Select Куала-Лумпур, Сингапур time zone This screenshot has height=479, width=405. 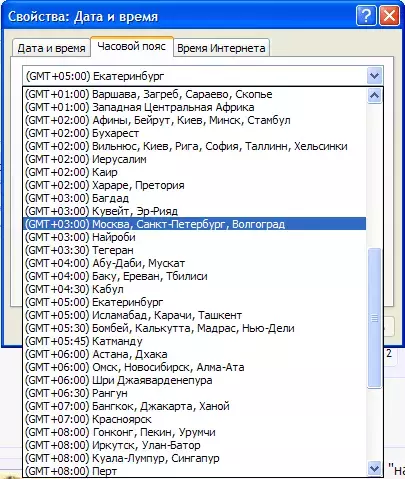click(195, 458)
